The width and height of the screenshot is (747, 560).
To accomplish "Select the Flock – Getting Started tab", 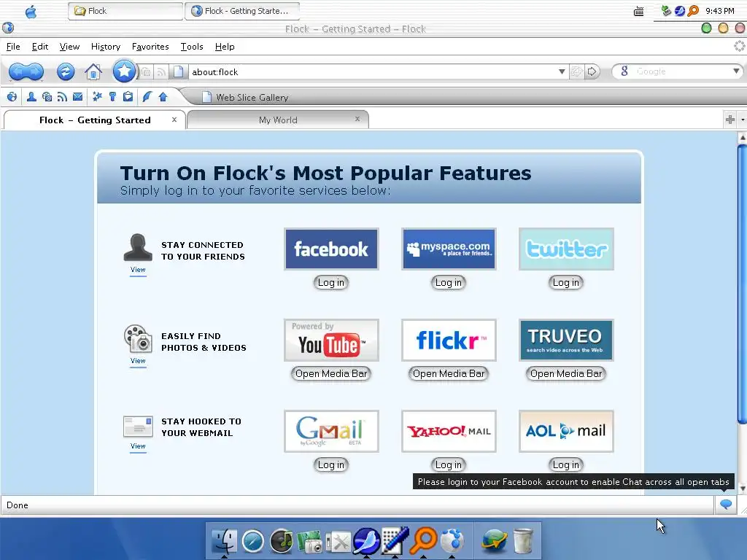I will (94, 120).
